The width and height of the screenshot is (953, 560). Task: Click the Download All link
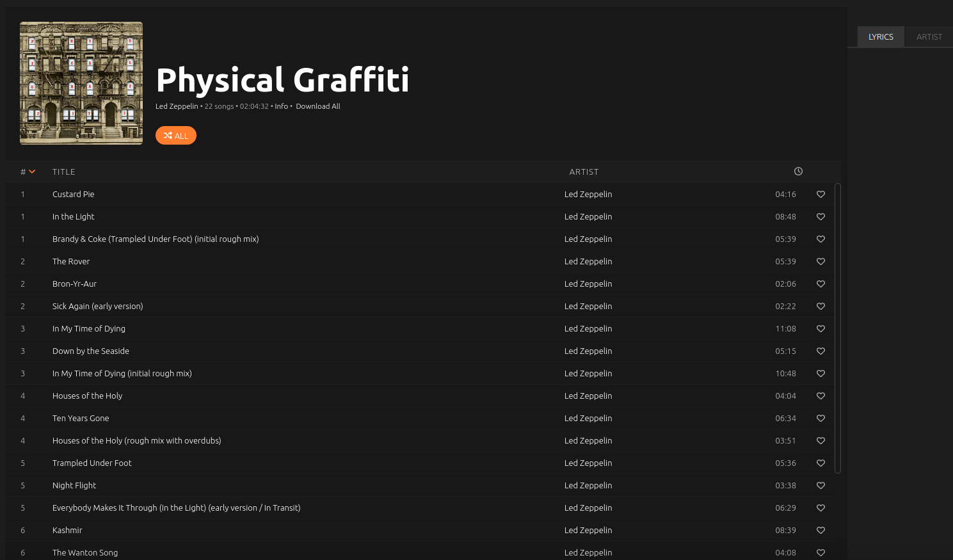pyautogui.click(x=318, y=106)
